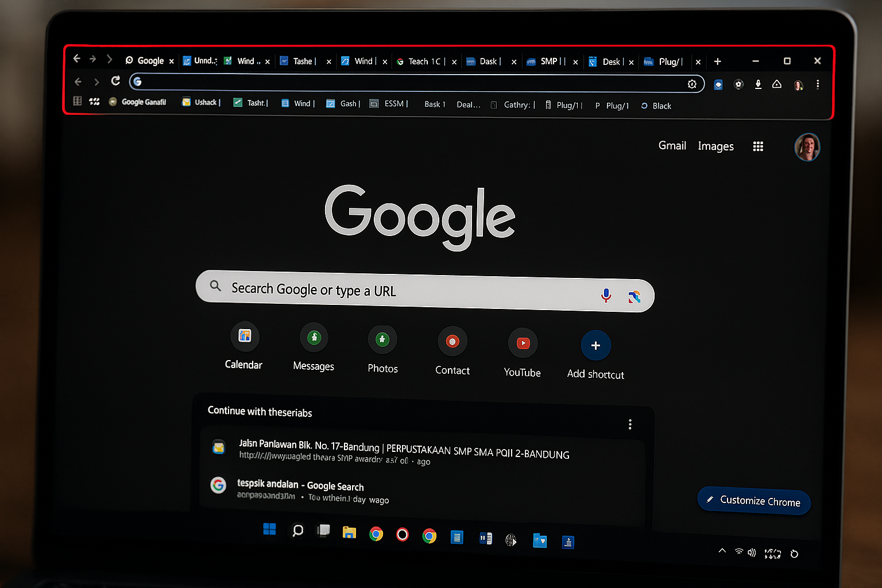This screenshot has width=882, height=588.
Task: Open File Explorer from the taskbar
Action: [349, 532]
